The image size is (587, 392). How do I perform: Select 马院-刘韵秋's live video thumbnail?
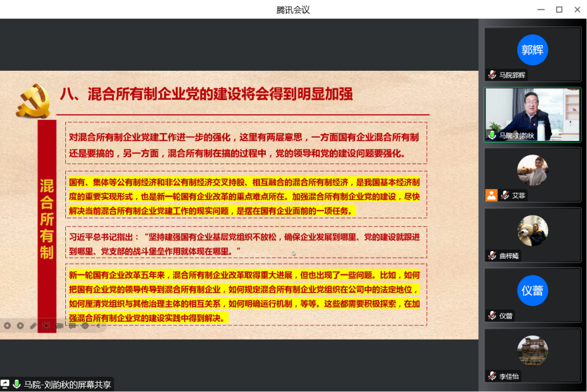pyautogui.click(x=532, y=114)
